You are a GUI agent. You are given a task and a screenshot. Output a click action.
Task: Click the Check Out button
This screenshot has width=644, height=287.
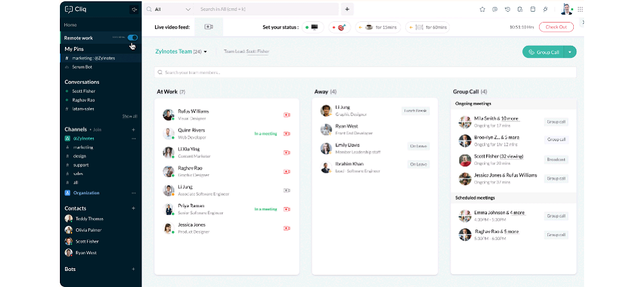click(x=556, y=27)
